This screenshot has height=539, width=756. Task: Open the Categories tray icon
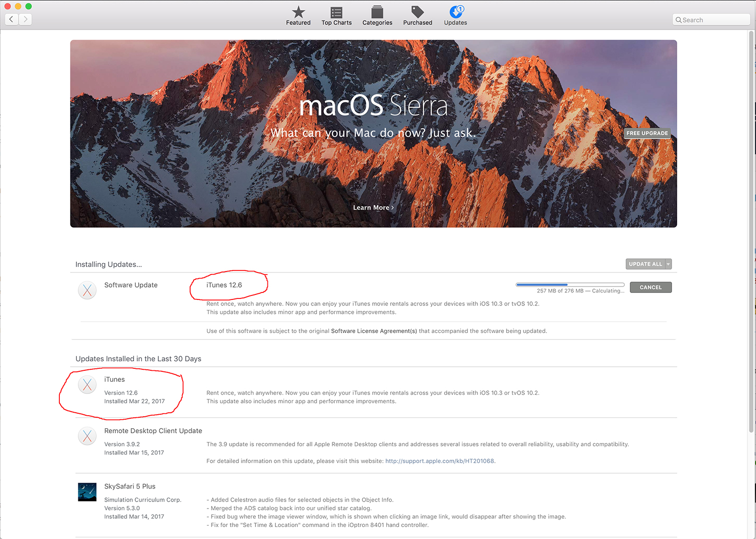click(x=377, y=12)
